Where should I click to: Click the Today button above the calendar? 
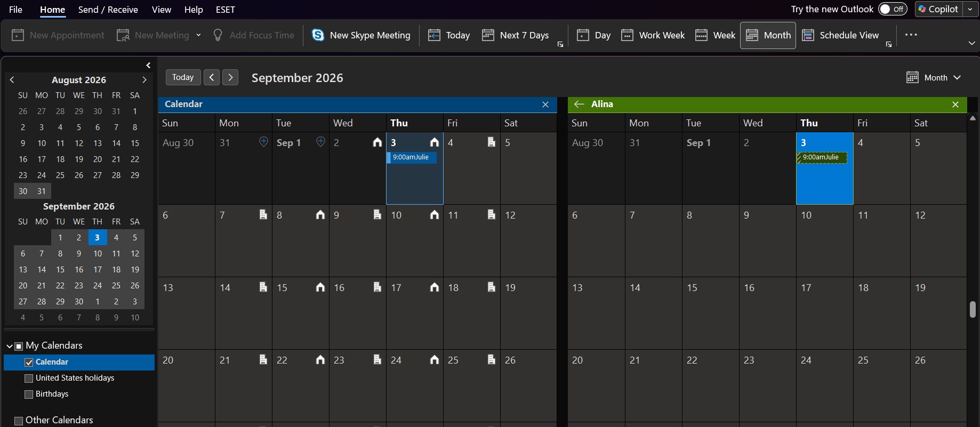(x=183, y=77)
